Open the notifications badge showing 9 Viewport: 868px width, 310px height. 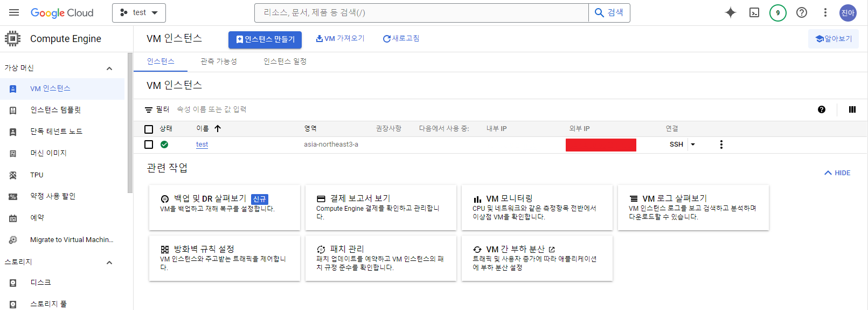pyautogui.click(x=778, y=12)
